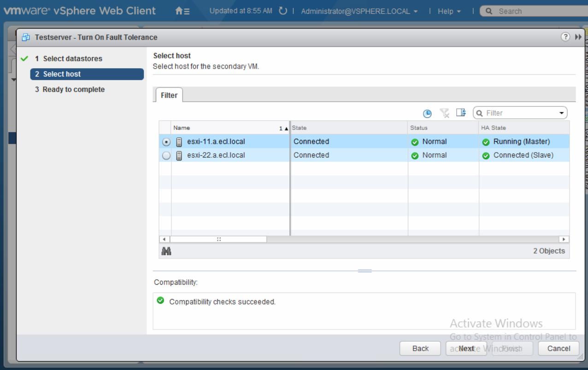Click the magnifier icon inside the Filter box

pos(480,113)
